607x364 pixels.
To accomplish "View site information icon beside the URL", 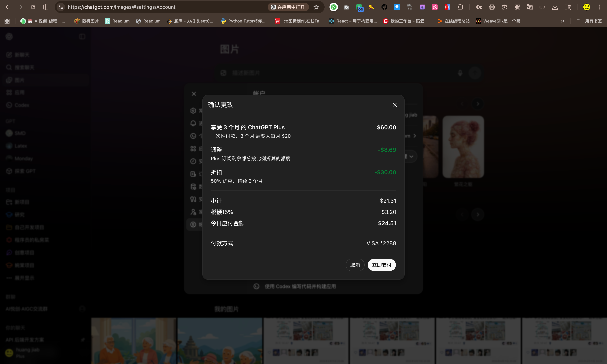I will pos(61,7).
